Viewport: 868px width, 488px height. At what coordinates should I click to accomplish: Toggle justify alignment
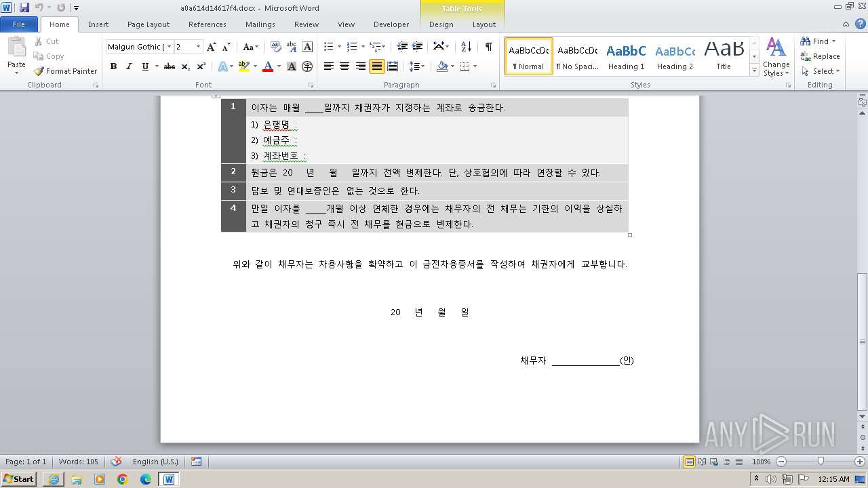click(376, 66)
